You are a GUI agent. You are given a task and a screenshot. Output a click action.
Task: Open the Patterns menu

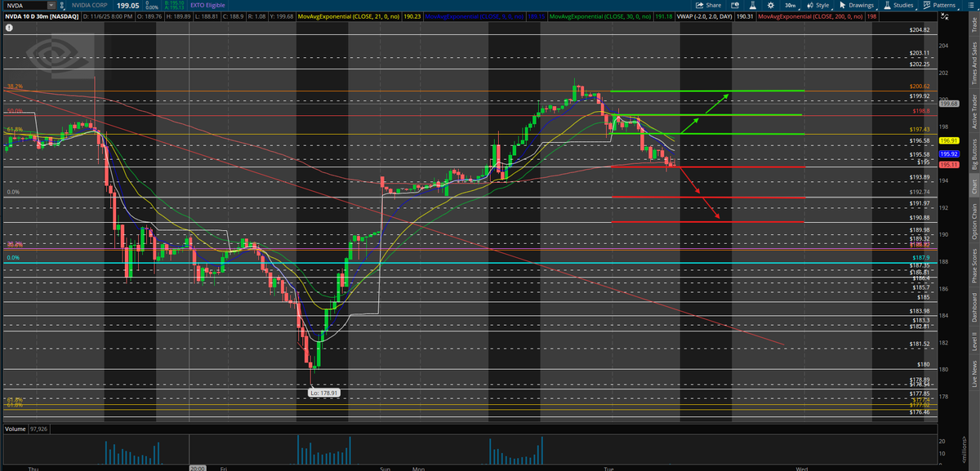(941, 5)
